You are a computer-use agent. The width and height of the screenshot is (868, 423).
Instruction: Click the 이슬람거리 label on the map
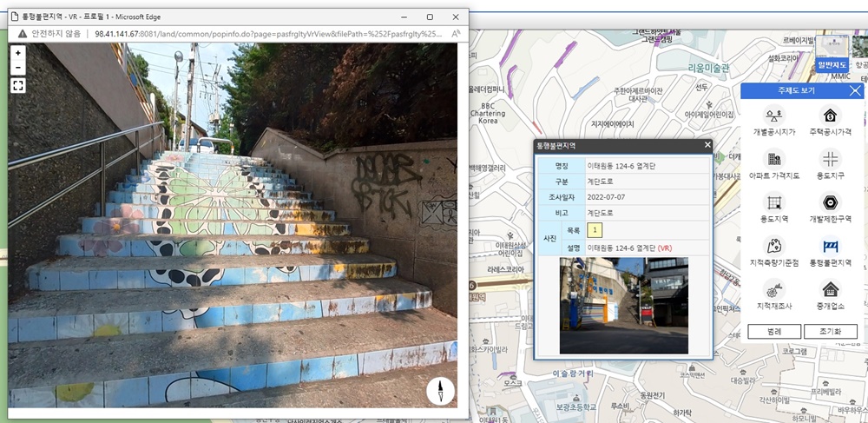click(x=574, y=373)
